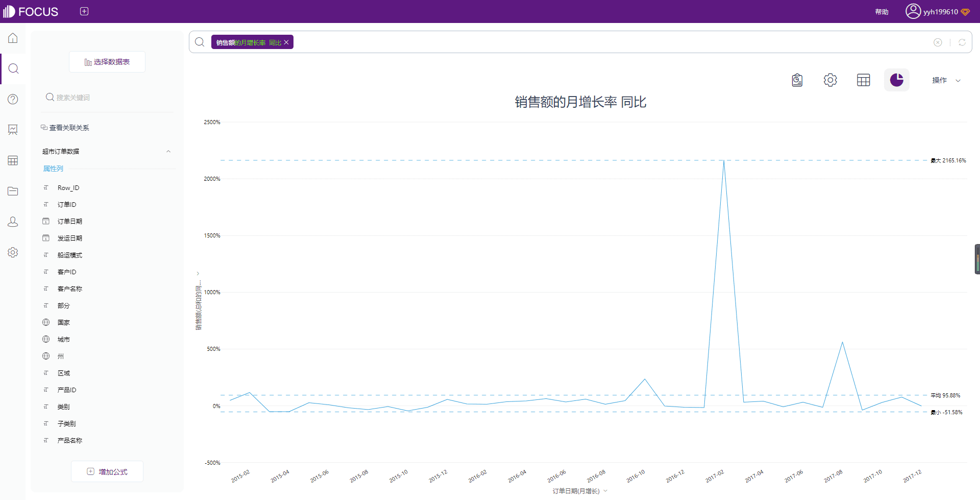The image size is (980, 500).
Task: Open the yyh199610 account menu
Action: tap(940, 12)
